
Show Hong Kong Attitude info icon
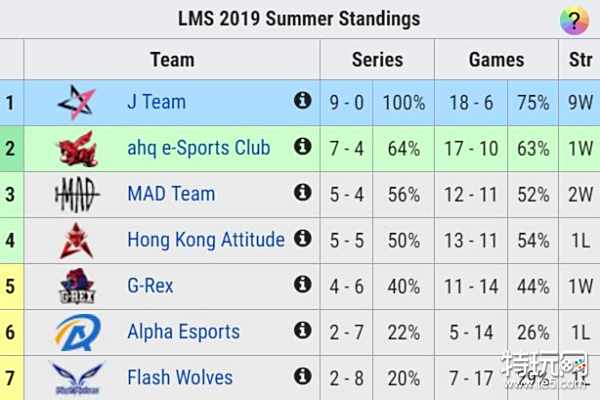[302, 239]
